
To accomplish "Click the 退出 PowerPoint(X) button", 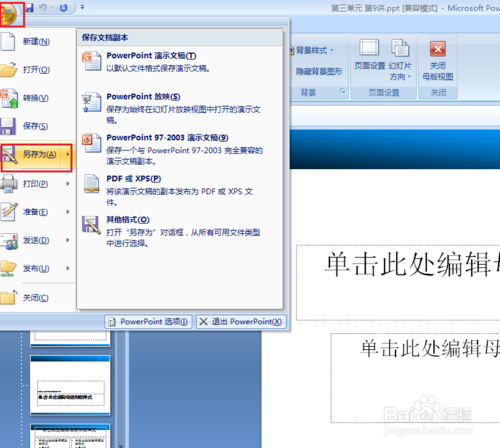I will 241,322.
